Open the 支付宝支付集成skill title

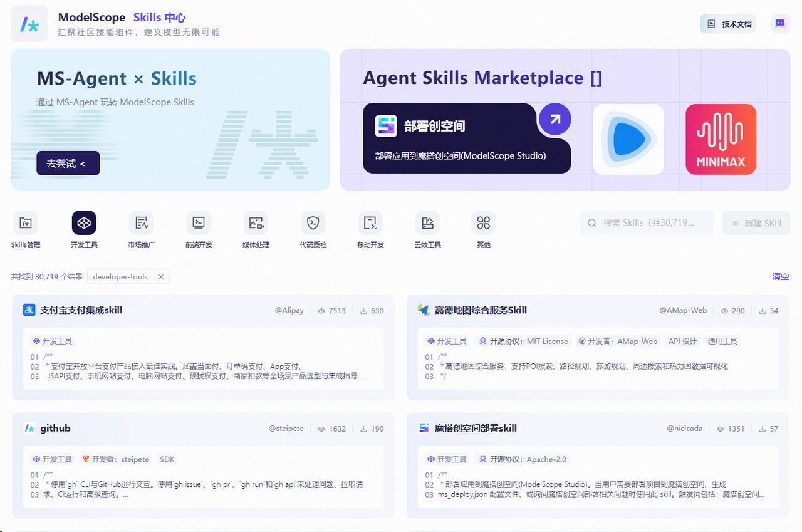[81, 310]
